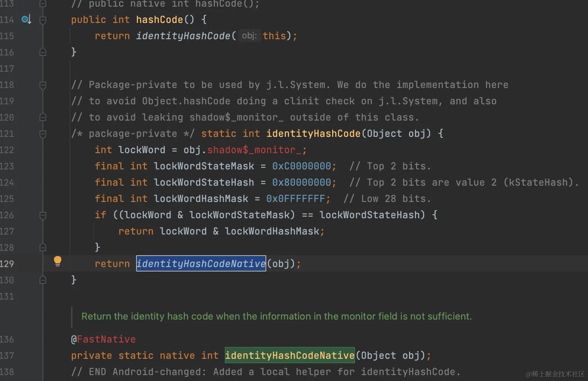Click the shadow$_monitor_ field reference
Viewport: 588px width, 381px height.
click(x=254, y=150)
